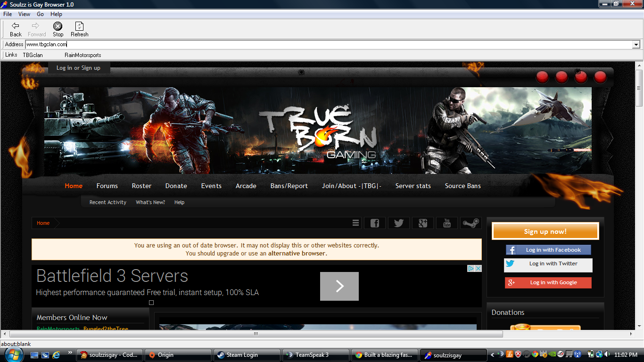644x362 pixels.
Task: Switch to TeamSpeak 3 taskbar window
Action: [x=316, y=355]
